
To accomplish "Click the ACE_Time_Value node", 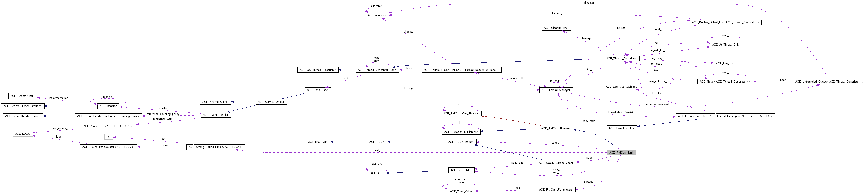I will (461, 192).
